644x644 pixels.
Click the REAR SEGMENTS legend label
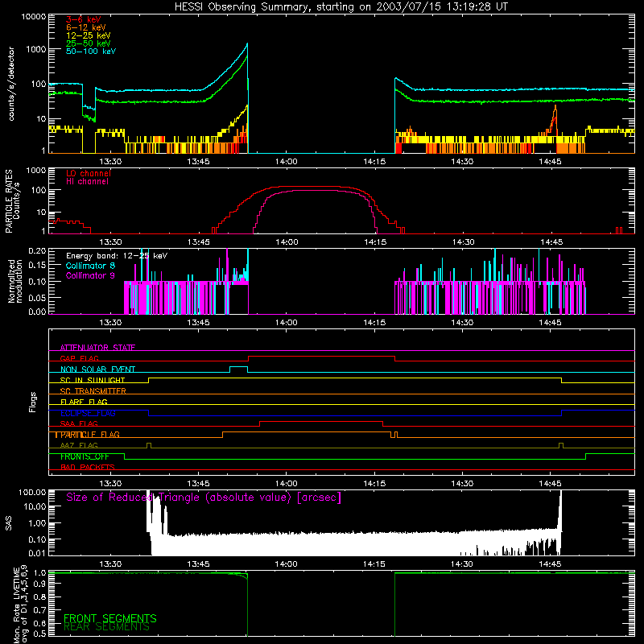coord(106,627)
